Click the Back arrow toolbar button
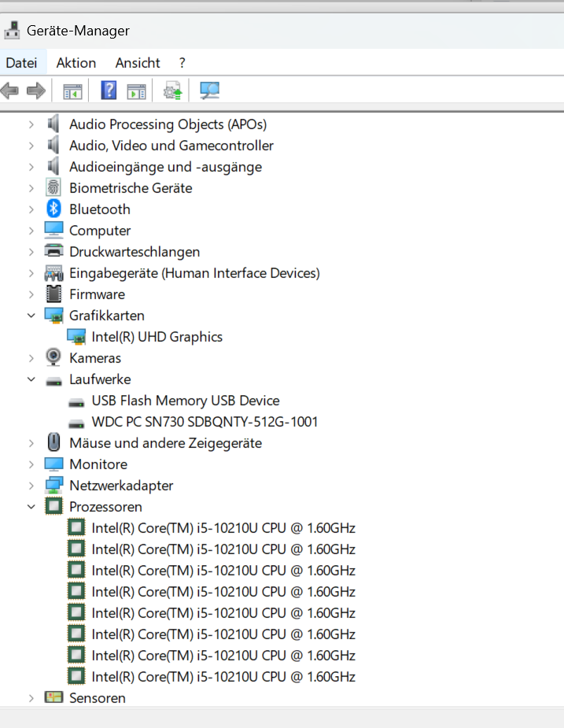 tap(9, 91)
